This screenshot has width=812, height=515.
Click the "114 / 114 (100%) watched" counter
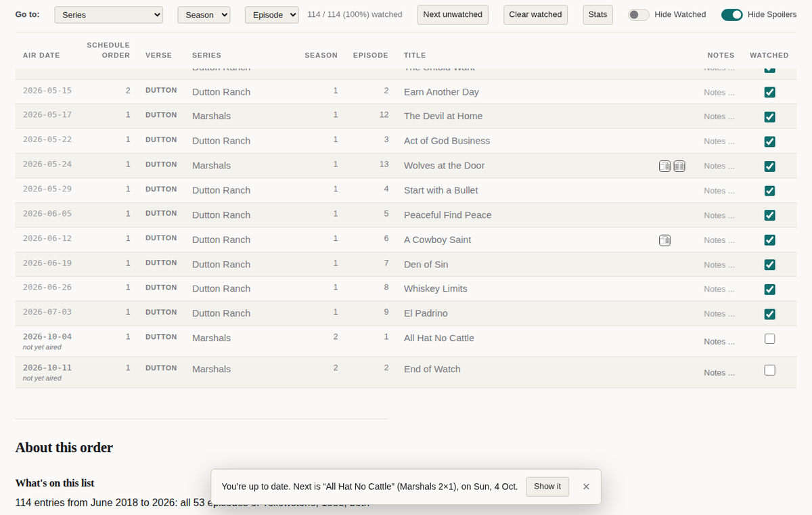pyautogui.click(x=355, y=15)
